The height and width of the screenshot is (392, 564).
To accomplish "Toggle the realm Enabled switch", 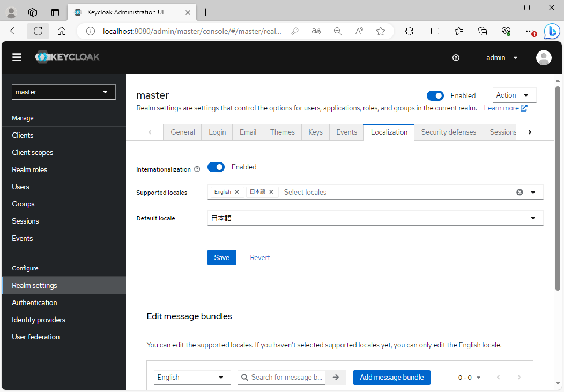I will click(435, 95).
